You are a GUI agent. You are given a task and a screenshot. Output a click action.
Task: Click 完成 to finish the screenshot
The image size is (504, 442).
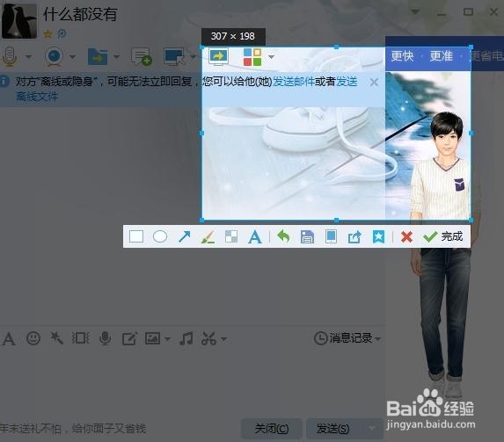click(x=443, y=236)
